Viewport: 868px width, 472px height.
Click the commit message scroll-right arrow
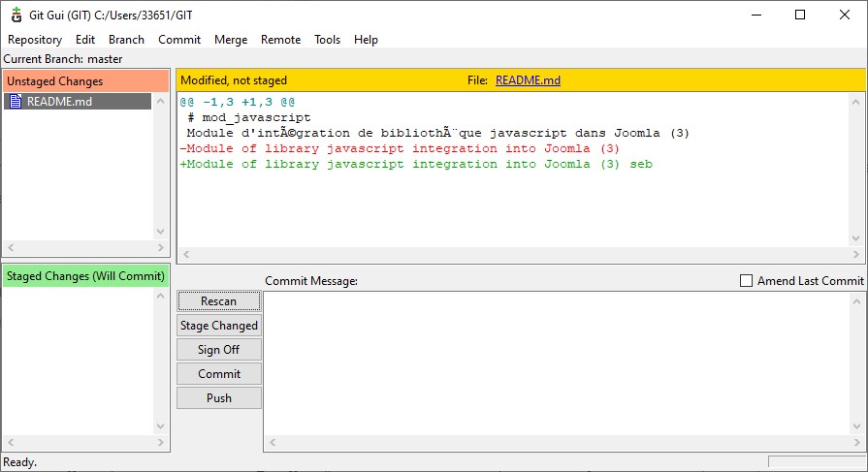tap(856, 442)
